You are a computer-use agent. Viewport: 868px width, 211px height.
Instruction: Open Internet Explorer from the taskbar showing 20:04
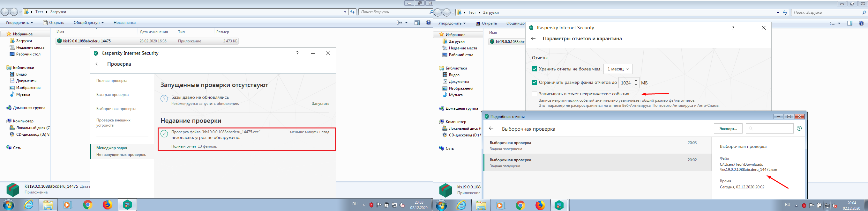(x=461, y=205)
